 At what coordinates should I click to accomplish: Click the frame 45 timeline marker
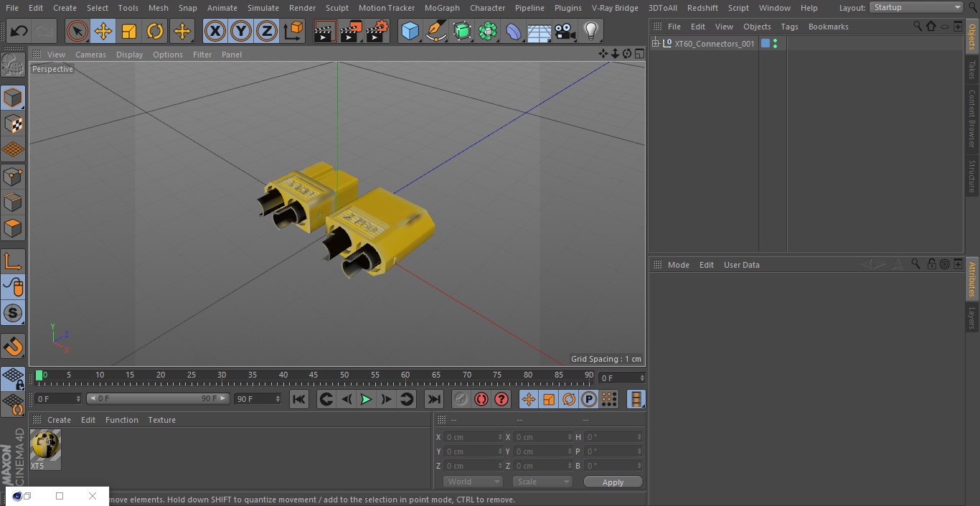[314, 375]
